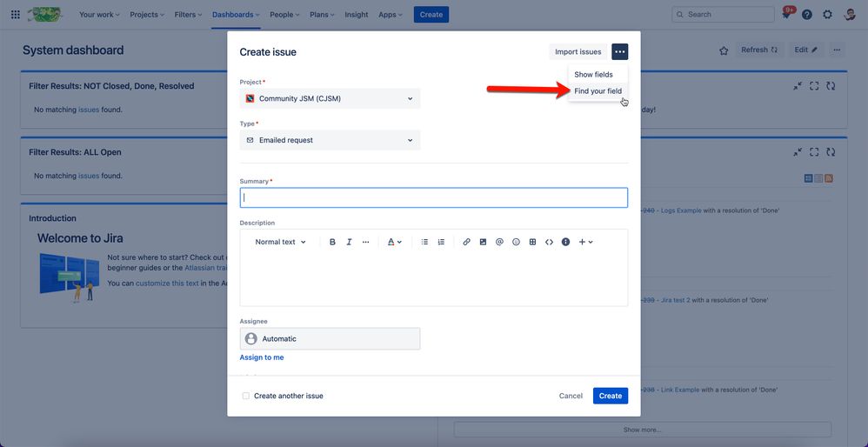
Task: Click Show more button at the bottom
Action: pos(642,430)
